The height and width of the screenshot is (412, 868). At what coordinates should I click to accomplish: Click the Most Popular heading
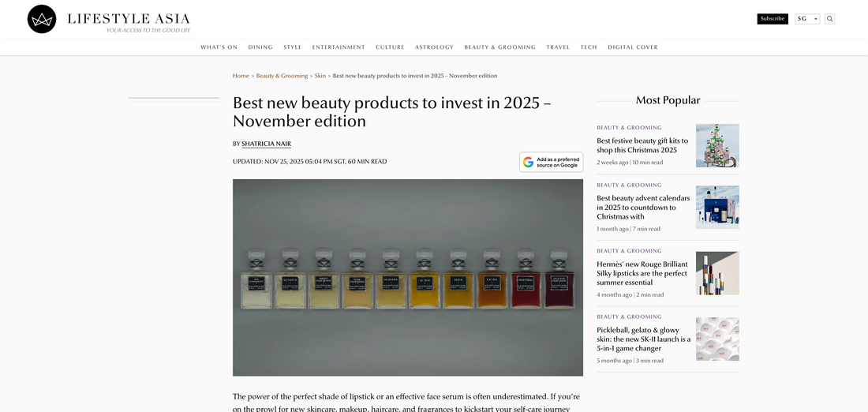668,100
